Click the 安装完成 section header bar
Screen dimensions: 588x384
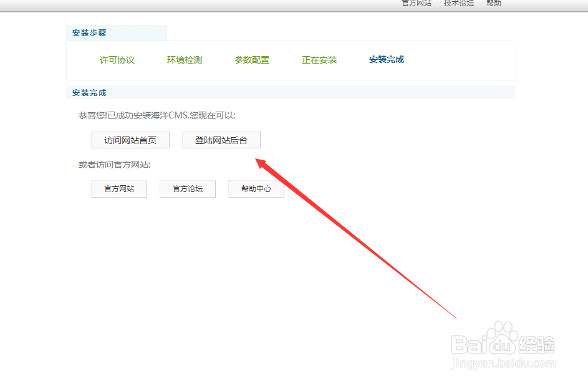tap(89, 92)
